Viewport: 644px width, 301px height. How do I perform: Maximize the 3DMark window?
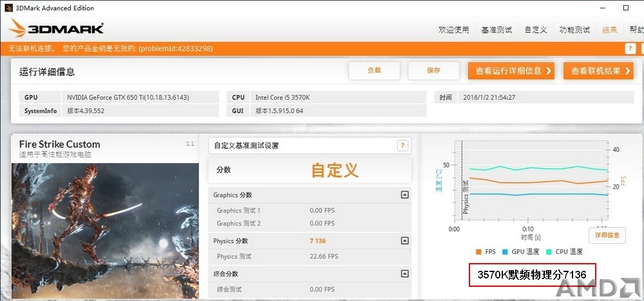[x=626, y=8]
